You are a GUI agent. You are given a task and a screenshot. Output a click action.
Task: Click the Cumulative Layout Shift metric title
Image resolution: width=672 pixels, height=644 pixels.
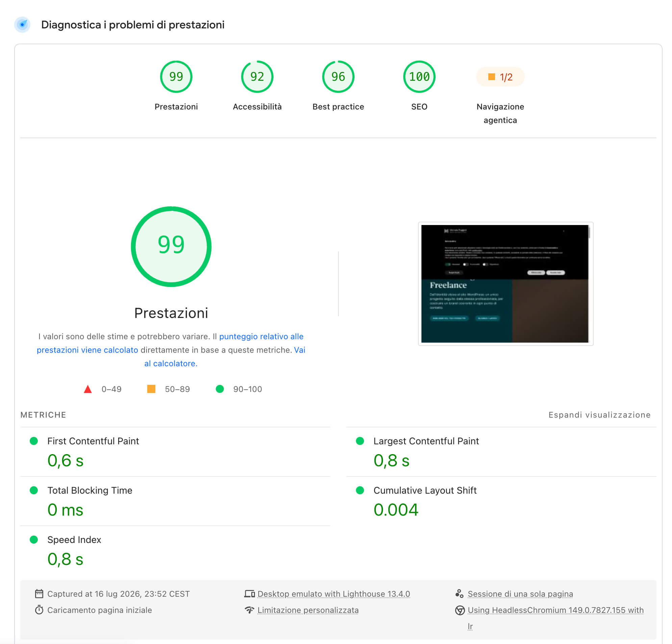425,490
